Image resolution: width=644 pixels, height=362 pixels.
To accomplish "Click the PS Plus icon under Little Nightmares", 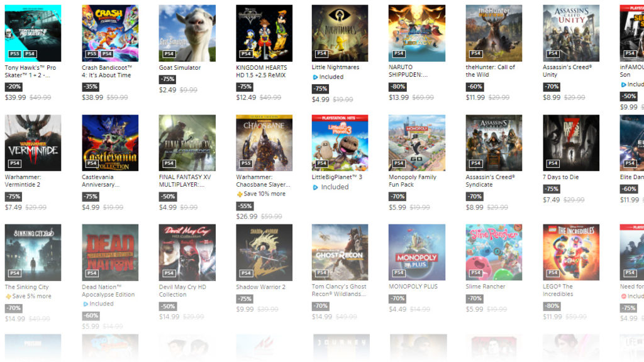I will (x=315, y=77).
